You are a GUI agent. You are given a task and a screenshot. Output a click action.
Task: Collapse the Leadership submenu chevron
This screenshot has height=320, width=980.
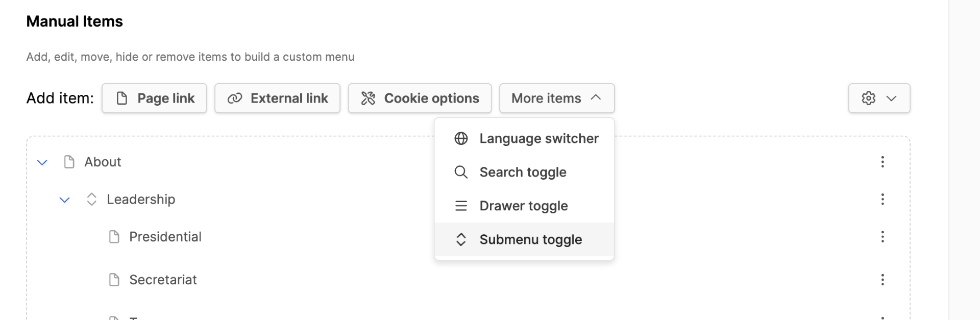tap(64, 200)
